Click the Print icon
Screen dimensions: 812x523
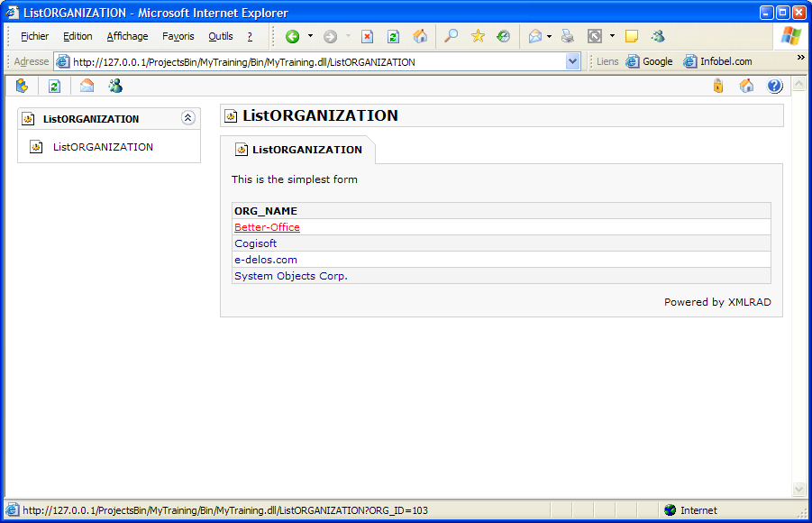[567, 37]
